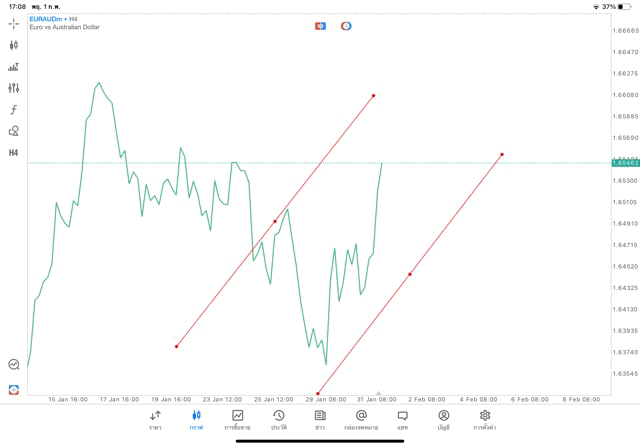Click the current price label 1.65462

click(626, 162)
